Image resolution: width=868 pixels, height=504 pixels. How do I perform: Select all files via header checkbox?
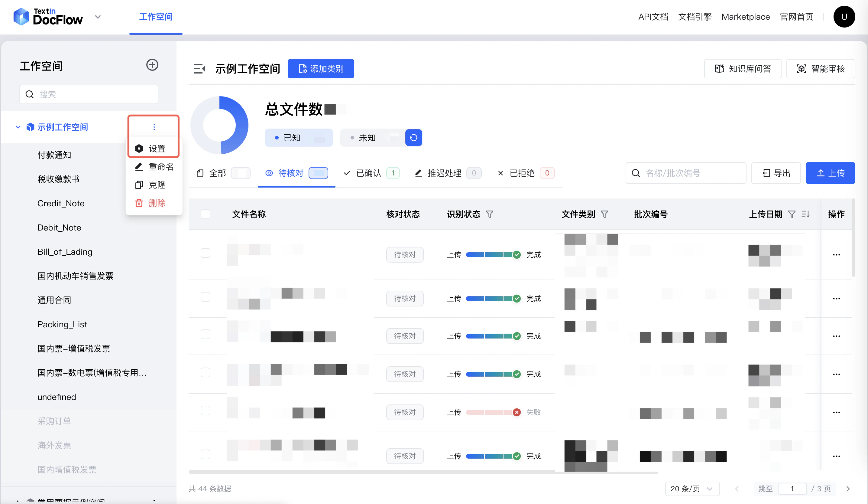[x=206, y=214]
